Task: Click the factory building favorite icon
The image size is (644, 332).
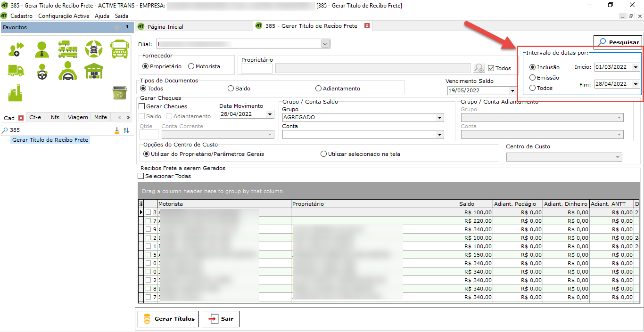Action: (x=16, y=93)
